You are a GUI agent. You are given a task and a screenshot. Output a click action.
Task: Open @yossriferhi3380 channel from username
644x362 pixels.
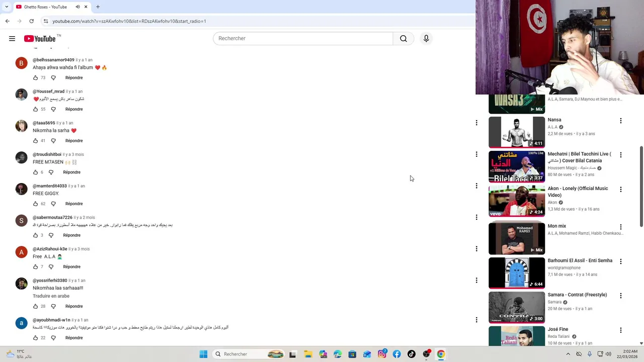[50, 281]
